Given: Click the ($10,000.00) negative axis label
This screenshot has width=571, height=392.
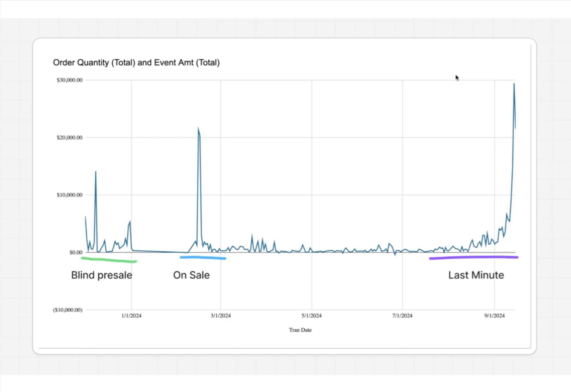Looking at the screenshot, I should pos(68,310).
